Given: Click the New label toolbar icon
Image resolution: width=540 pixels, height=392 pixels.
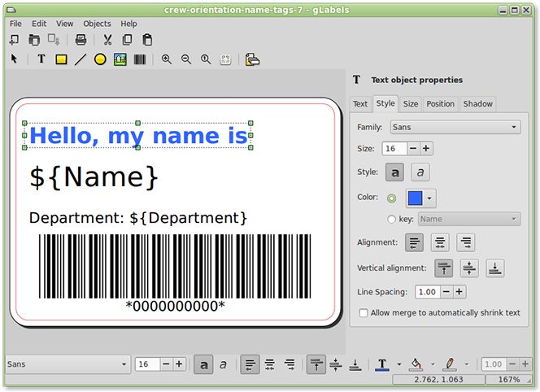Looking at the screenshot, I should pos(14,40).
